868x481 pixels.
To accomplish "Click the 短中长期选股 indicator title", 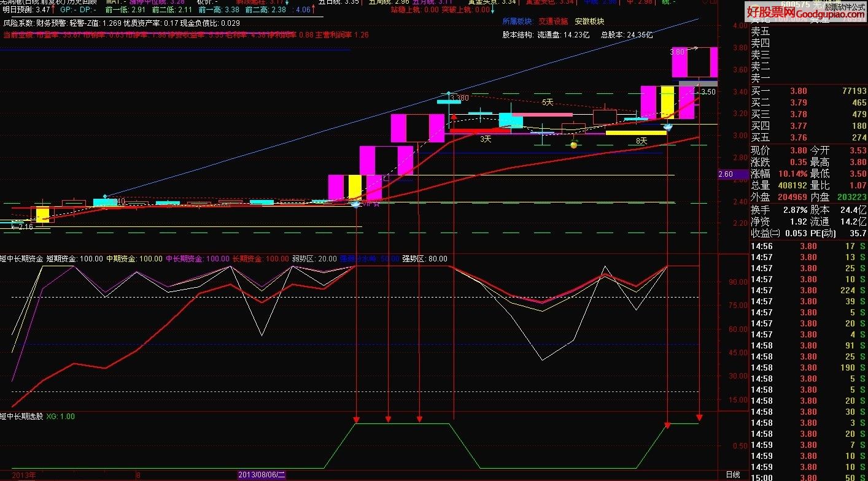I will (x=21, y=417).
